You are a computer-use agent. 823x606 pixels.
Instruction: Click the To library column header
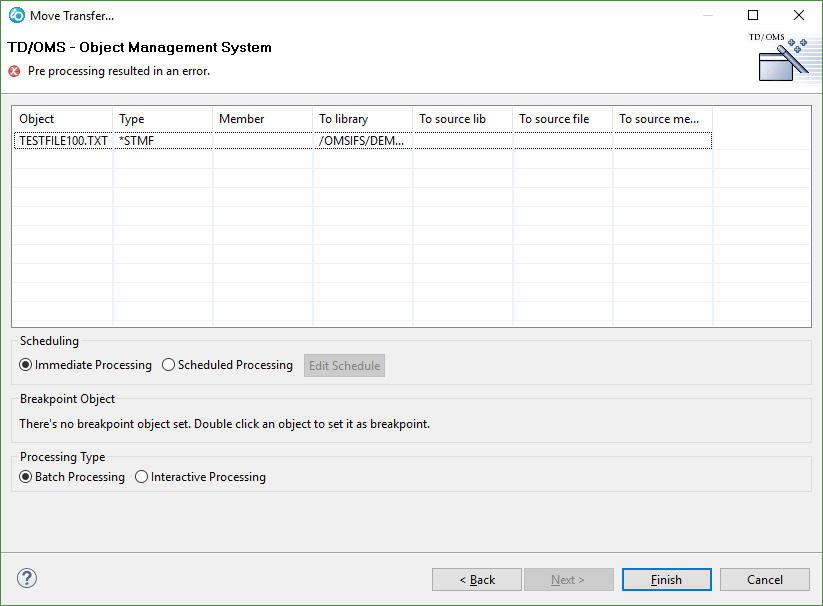click(362, 119)
